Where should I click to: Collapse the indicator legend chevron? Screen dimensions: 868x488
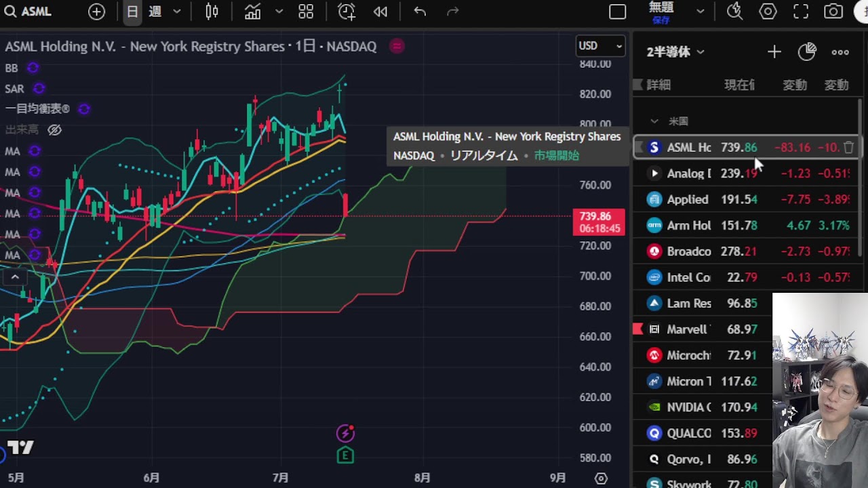tap(15, 277)
